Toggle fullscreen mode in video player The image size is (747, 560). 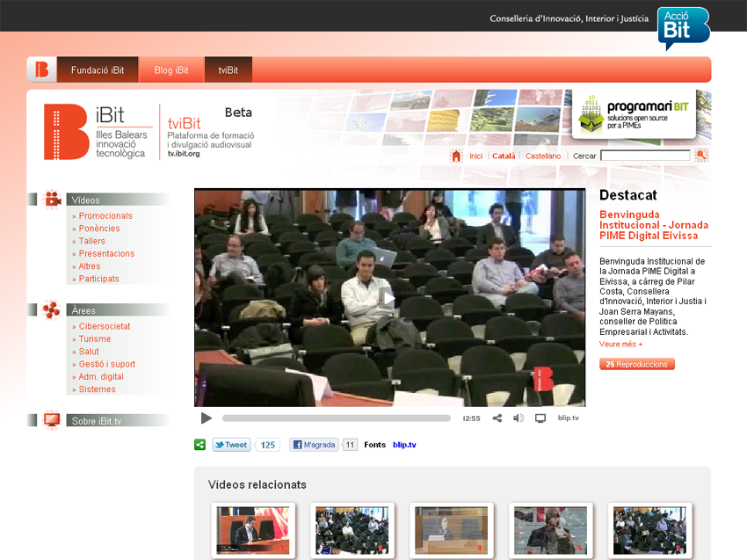coord(540,418)
